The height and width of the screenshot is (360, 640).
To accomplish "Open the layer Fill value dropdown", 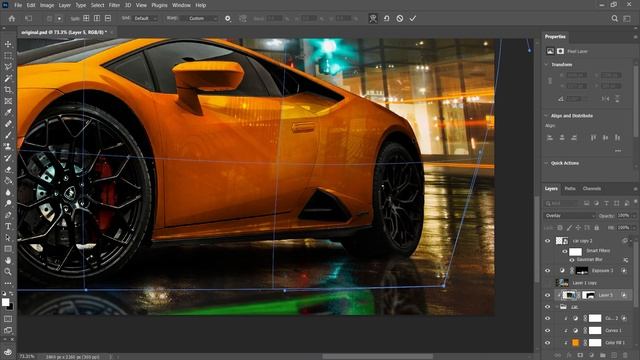I will tap(633, 228).
